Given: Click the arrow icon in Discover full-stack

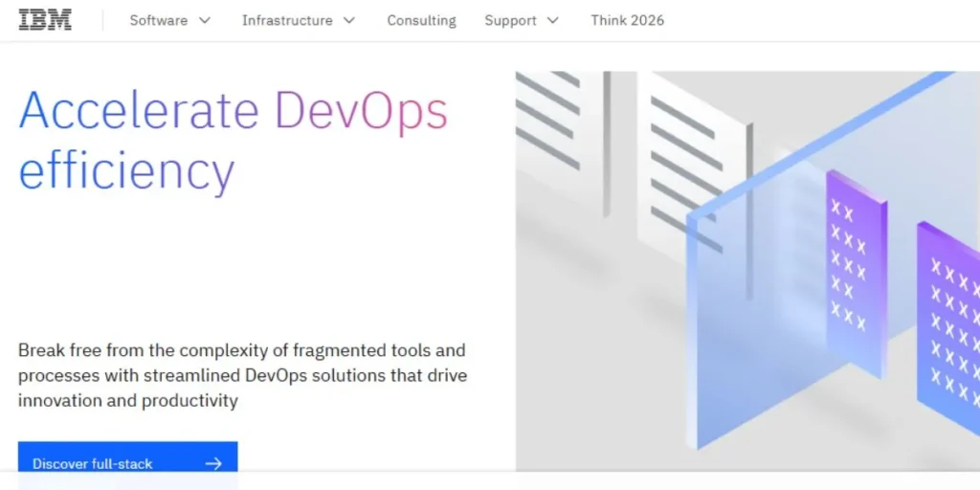Looking at the screenshot, I should click(x=213, y=463).
